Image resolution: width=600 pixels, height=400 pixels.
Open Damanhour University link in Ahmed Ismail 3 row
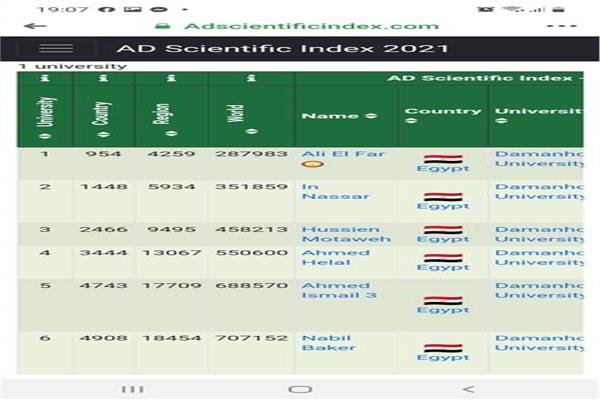[539, 290]
